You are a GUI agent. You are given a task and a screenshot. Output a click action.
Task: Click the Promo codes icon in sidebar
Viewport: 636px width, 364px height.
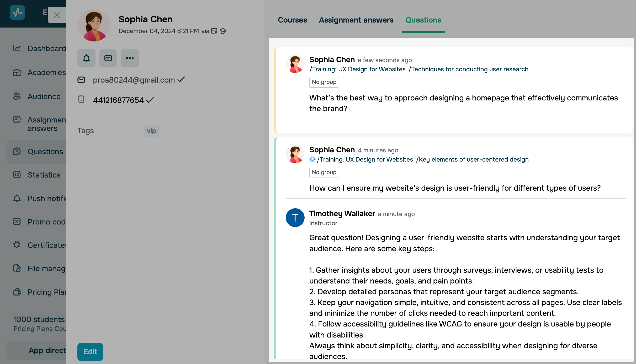(17, 222)
